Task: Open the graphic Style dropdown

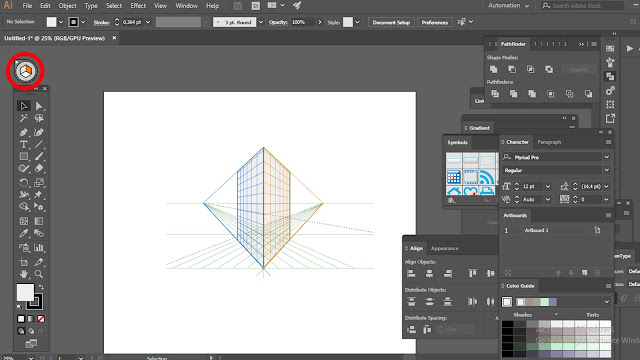Action: [358, 22]
